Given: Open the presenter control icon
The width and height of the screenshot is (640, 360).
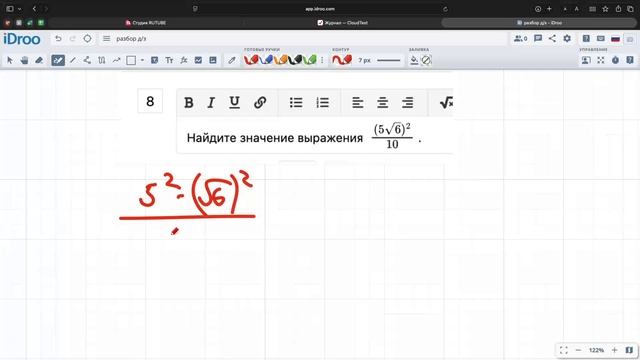Looking at the screenshot, I should (586, 60).
